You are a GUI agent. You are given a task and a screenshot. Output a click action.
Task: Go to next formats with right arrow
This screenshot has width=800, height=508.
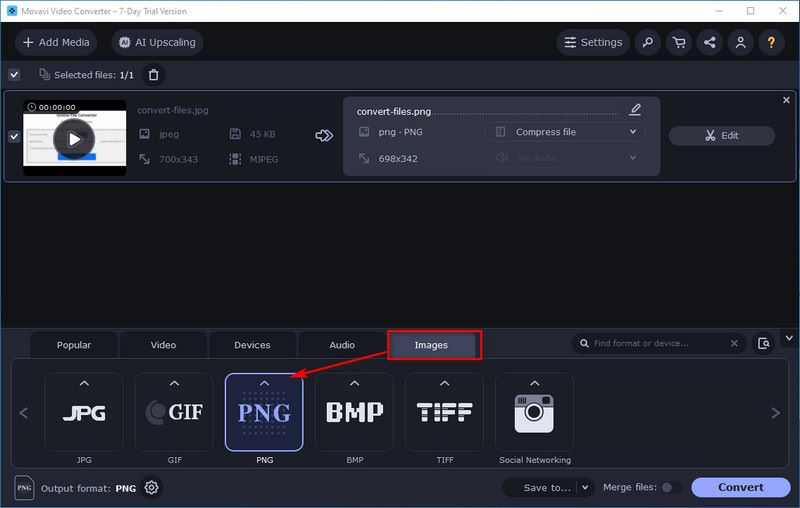click(x=776, y=413)
